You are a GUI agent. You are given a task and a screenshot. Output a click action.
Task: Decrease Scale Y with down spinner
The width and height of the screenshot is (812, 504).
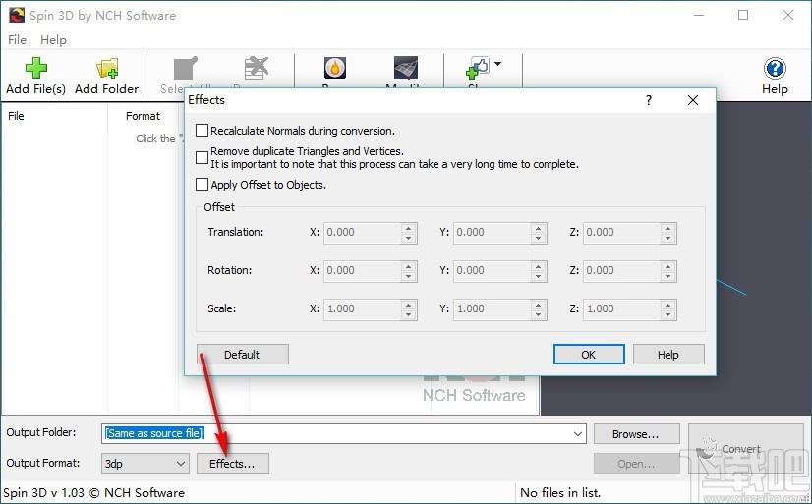[x=539, y=314]
